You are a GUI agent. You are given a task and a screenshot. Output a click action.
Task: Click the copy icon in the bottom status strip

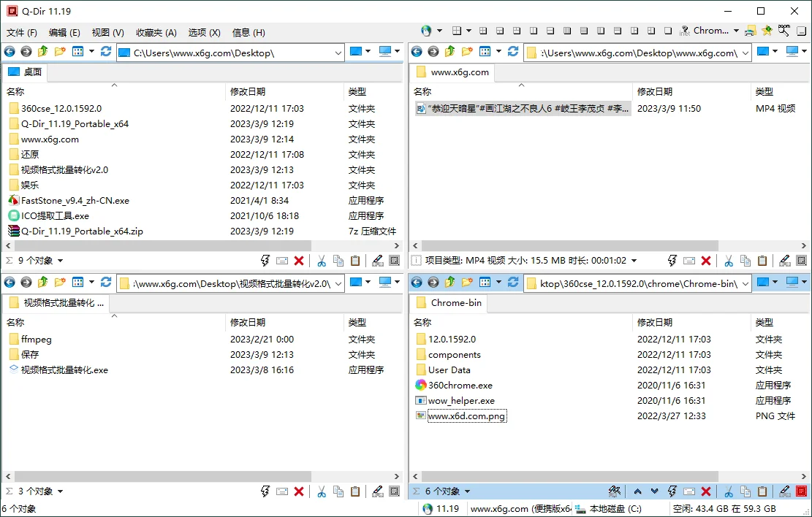point(745,491)
